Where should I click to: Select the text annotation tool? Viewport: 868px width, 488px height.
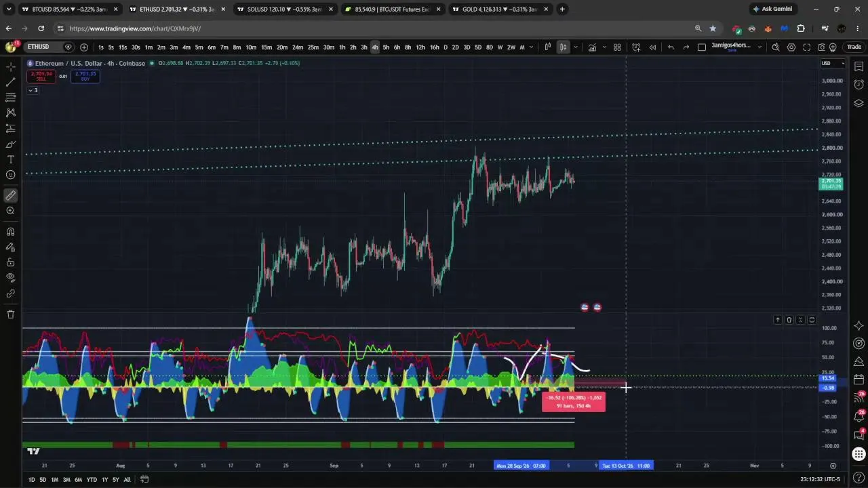[x=10, y=159]
